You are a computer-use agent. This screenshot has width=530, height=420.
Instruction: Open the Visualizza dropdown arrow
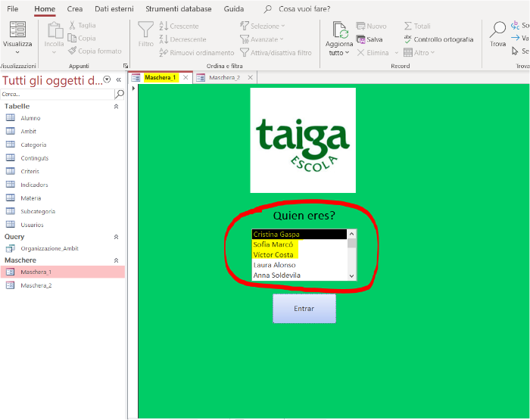17,52
